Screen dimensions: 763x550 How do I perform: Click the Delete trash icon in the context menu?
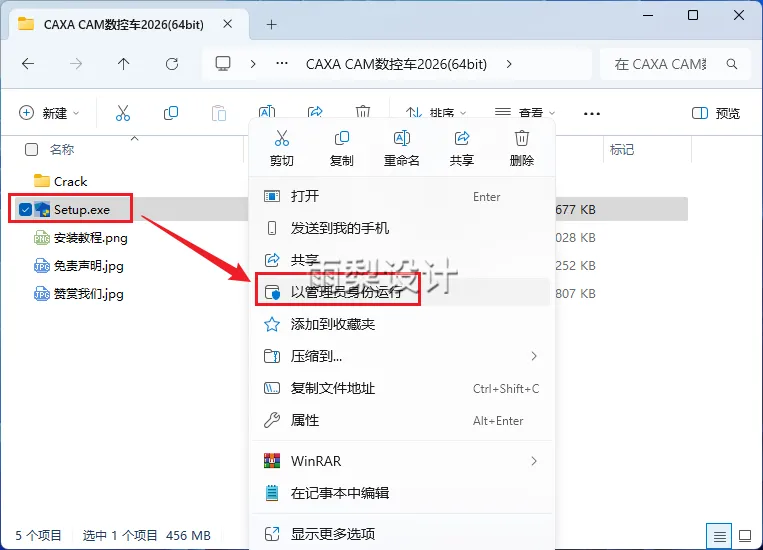(522, 139)
